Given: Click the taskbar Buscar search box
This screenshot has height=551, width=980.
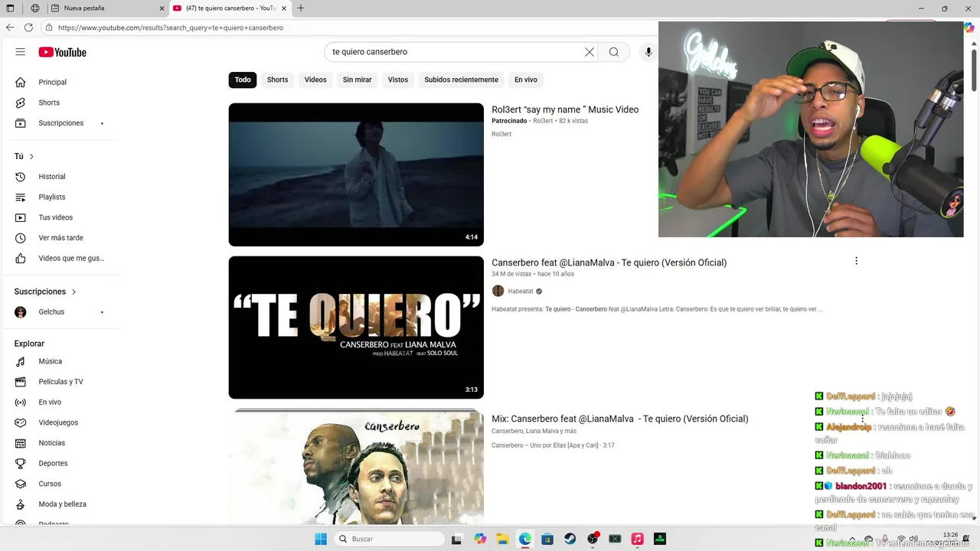Looking at the screenshot, I should (x=390, y=539).
